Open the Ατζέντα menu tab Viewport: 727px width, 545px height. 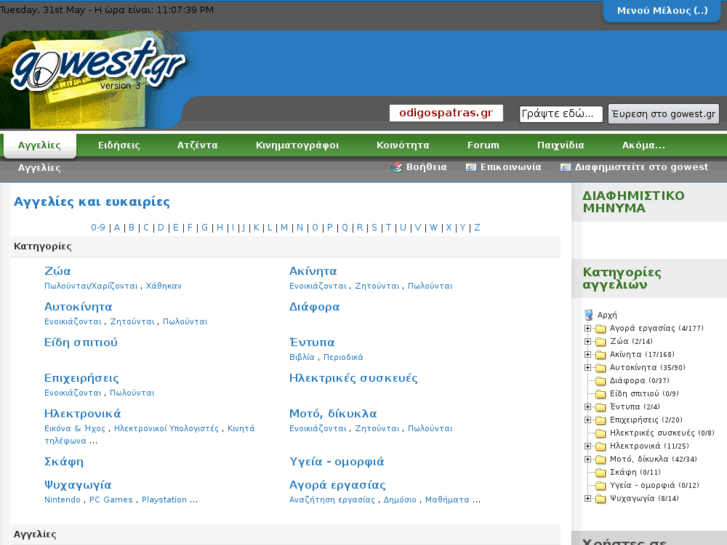point(197,145)
